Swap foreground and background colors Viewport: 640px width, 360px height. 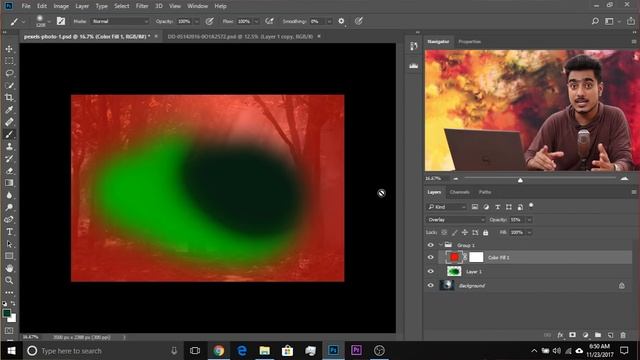13,303
